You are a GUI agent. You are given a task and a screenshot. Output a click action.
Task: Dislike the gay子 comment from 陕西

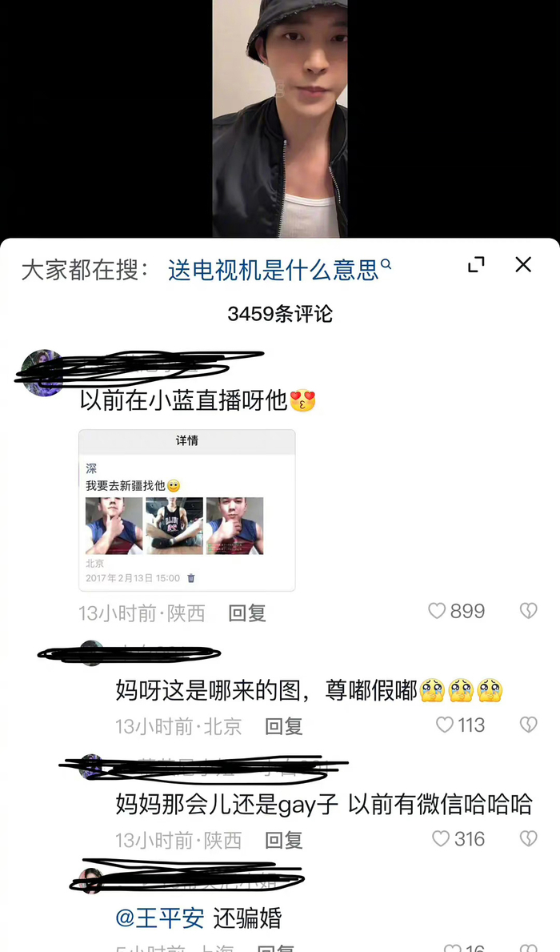tap(529, 839)
